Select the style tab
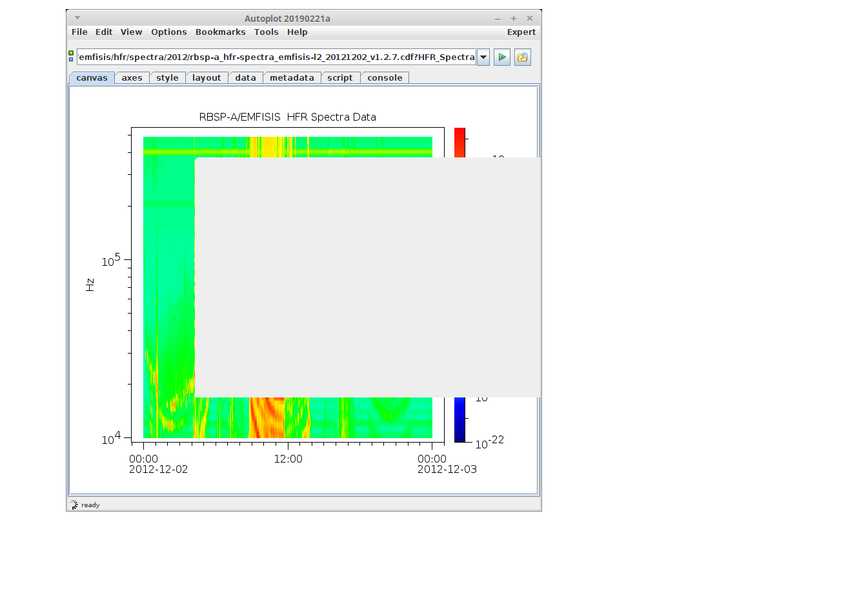This screenshot has height=591, width=868. click(x=167, y=78)
